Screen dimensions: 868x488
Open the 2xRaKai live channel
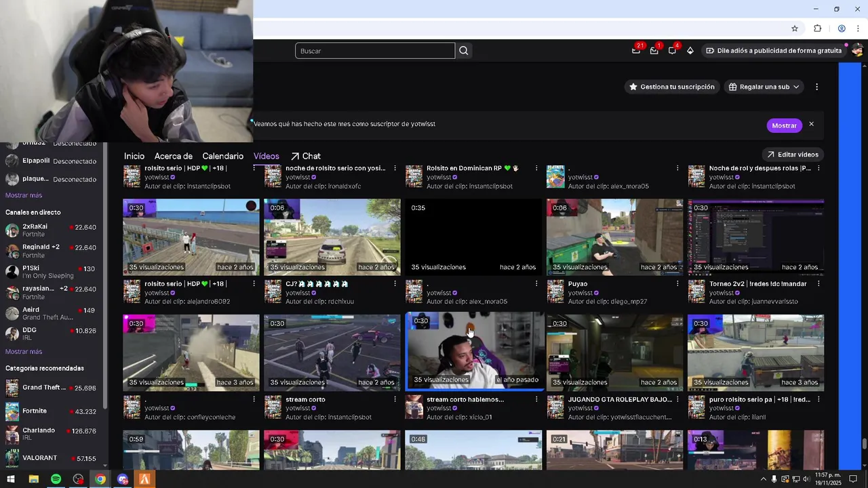(x=51, y=231)
